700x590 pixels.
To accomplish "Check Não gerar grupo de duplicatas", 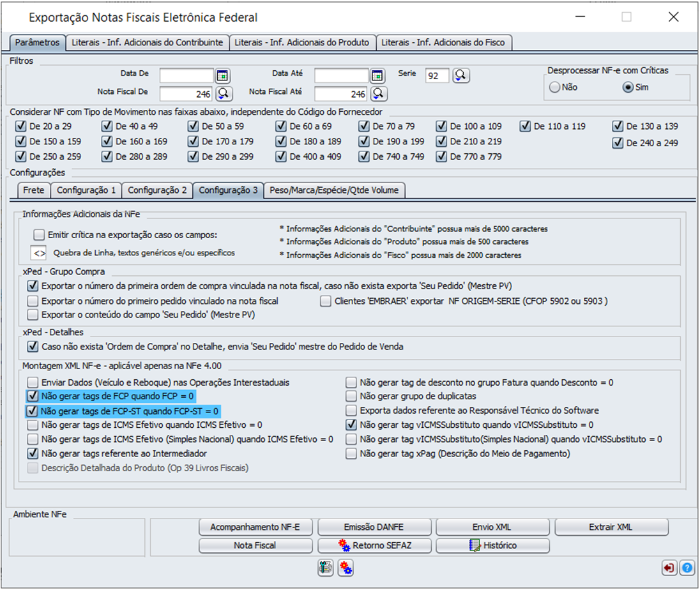I will 351,396.
